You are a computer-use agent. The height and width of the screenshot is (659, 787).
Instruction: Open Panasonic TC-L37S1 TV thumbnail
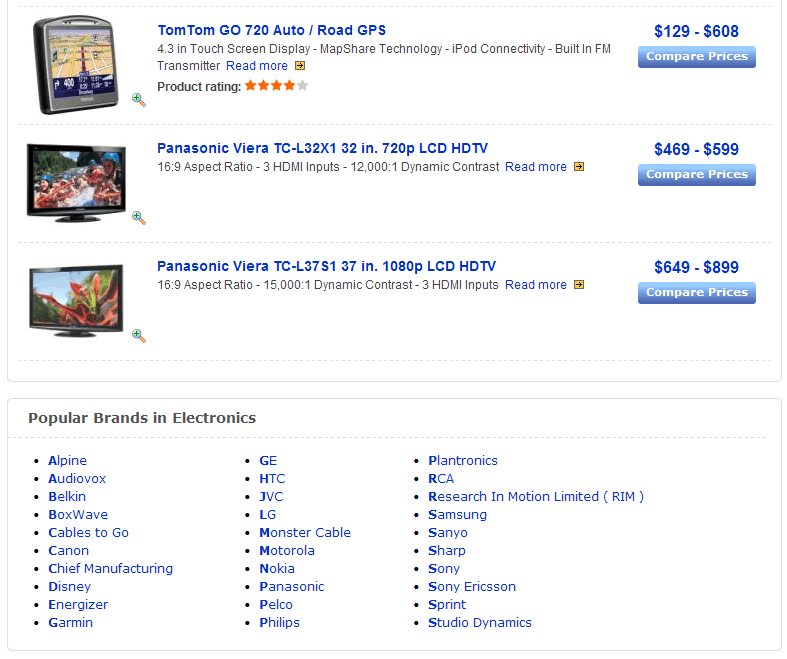76,300
